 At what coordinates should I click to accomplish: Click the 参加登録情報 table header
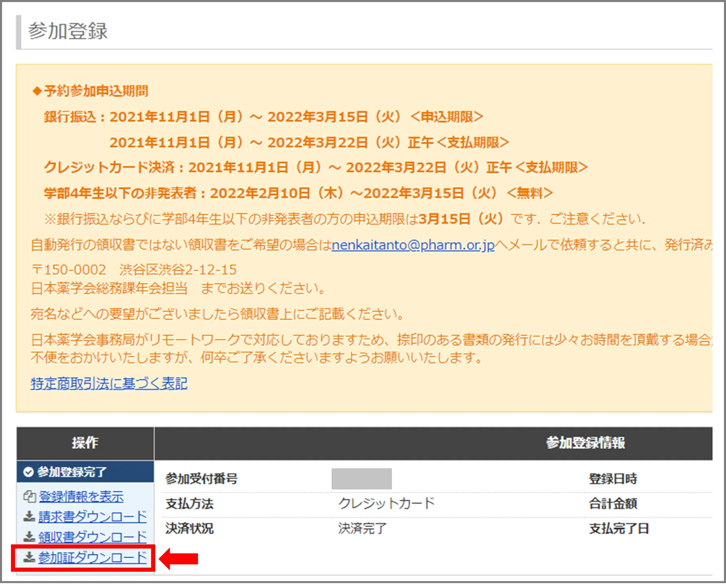click(585, 443)
